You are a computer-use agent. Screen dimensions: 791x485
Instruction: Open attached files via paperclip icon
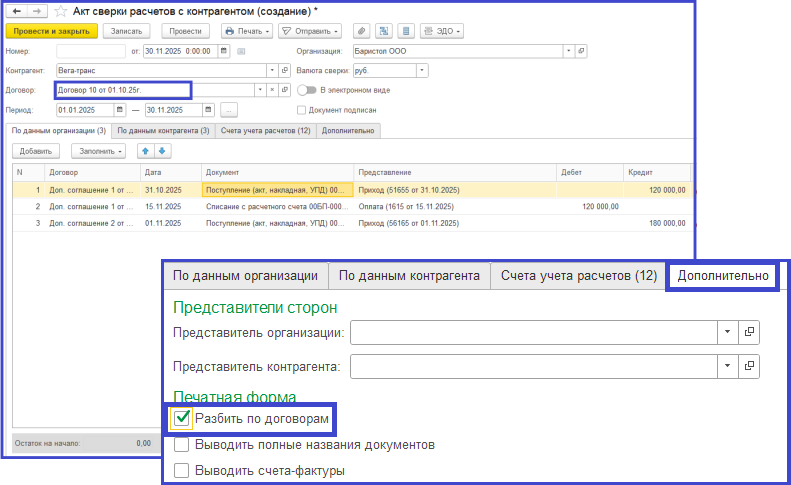pos(362,31)
